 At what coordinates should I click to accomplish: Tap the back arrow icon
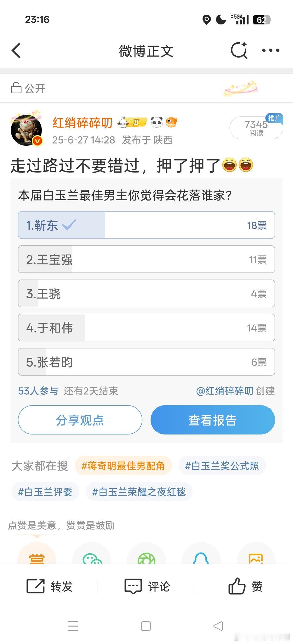[16, 50]
